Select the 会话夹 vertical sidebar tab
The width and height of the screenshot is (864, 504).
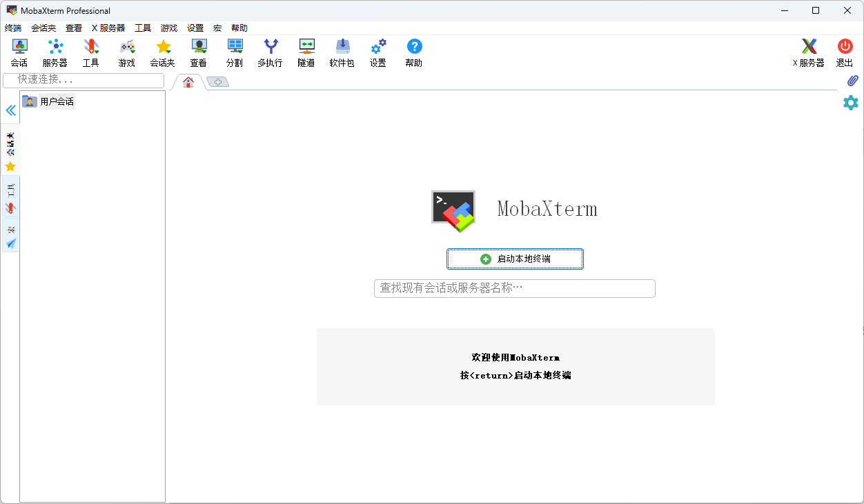click(x=10, y=150)
